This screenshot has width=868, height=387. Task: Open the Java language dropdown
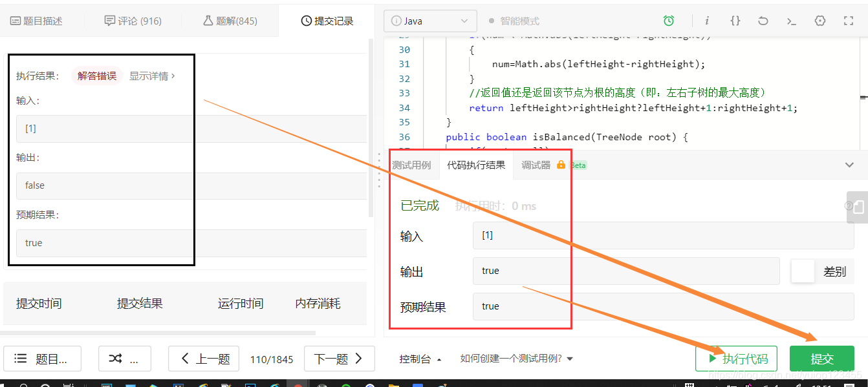tap(430, 21)
